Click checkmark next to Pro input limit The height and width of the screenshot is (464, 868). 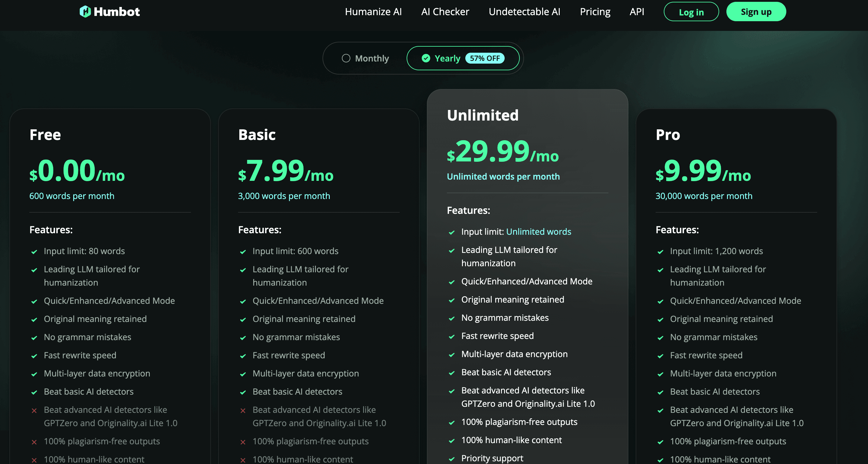click(660, 252)
